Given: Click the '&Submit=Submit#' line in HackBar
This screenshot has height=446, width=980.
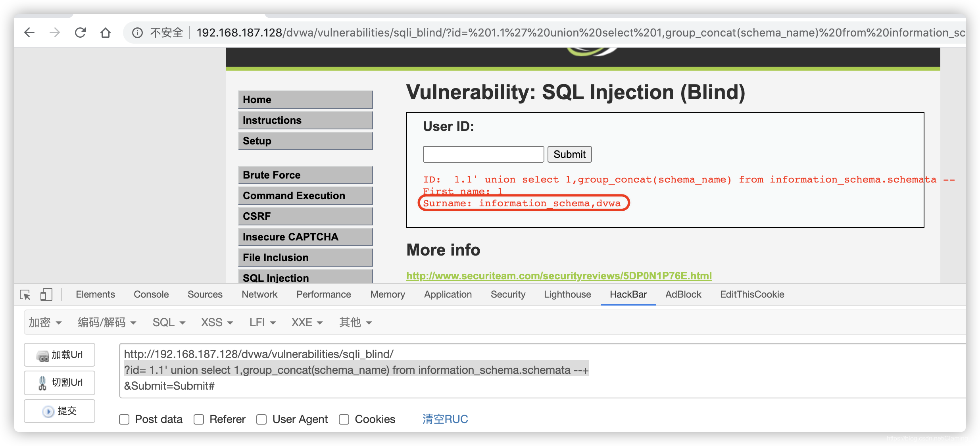Looking at the screenshot, I should [x=169, y=386].
